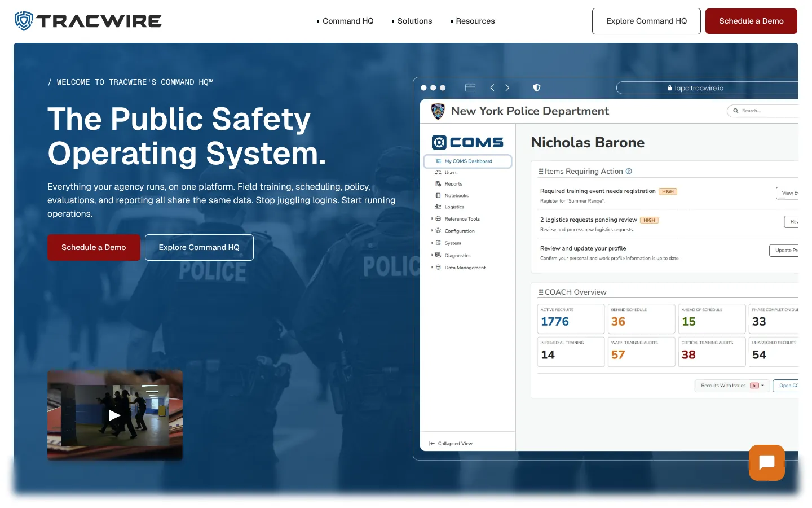Image resolution: width=812 pixels, height=508 pixels.
Task: Click the Notebooks sidebar icon
Action: (x=438, y=195)
